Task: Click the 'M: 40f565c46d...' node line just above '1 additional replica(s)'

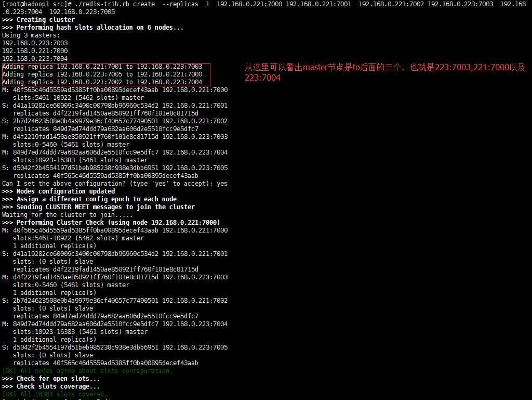Action: (115, 230)
